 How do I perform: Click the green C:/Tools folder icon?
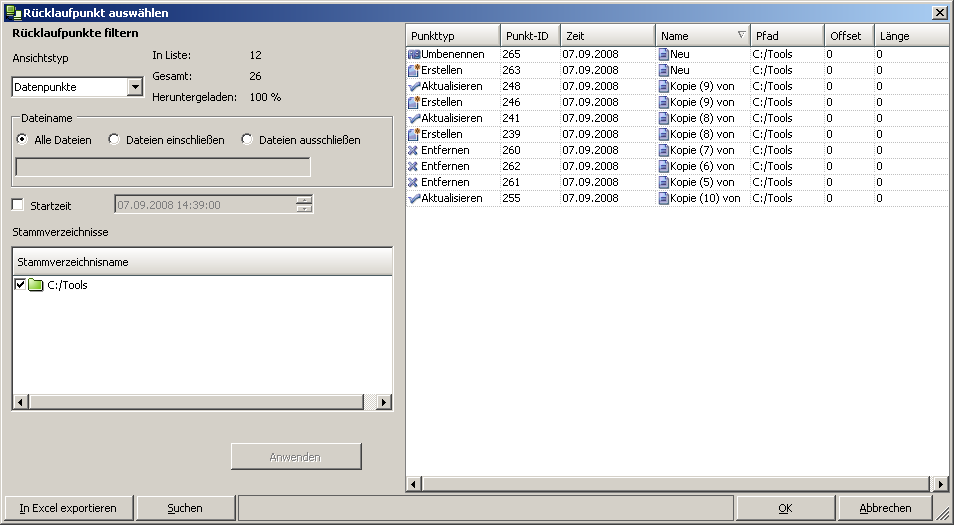(x=36, y=285)
